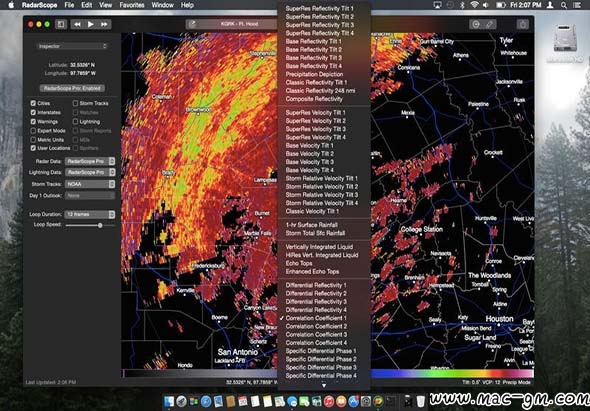
Task: Open iTunes from the Dock
Action: click(329, 401)
